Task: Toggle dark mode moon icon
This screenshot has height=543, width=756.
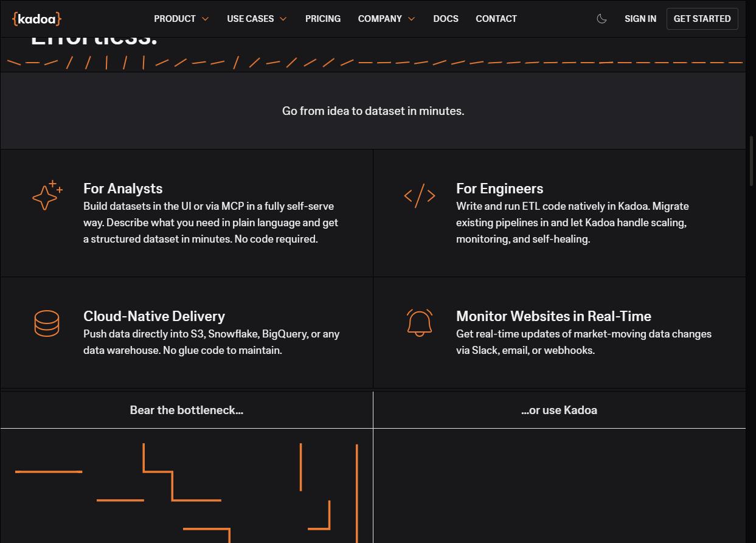Action: click(x=602, y=19)
